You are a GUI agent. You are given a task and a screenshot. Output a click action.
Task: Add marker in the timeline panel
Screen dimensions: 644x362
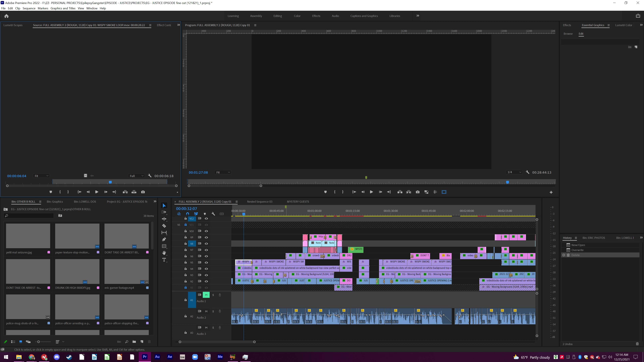point(205,214)
